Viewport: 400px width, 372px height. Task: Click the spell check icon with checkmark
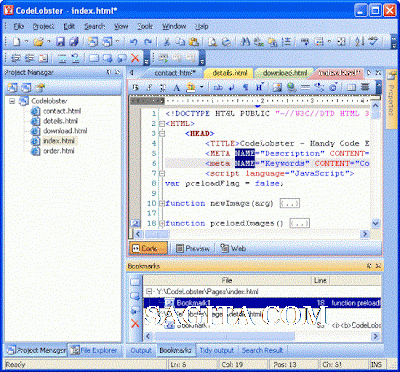click(x=373, y=42)
